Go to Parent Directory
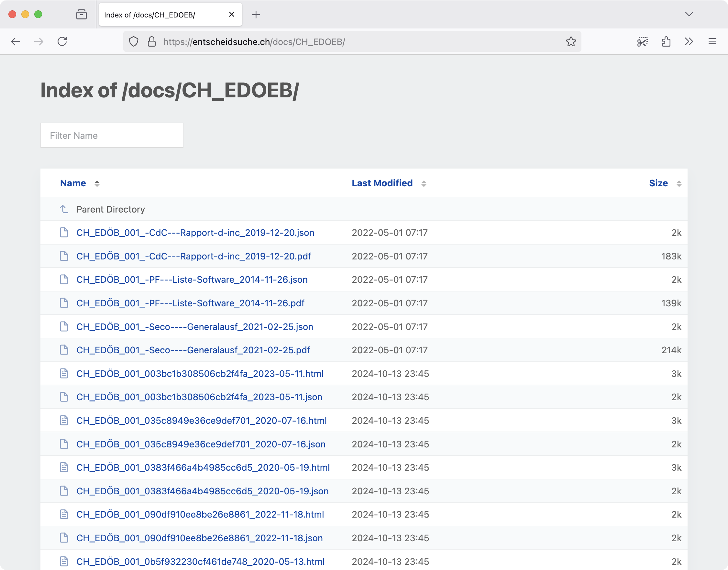Screen dimensions: 728x570 (110, 209)
